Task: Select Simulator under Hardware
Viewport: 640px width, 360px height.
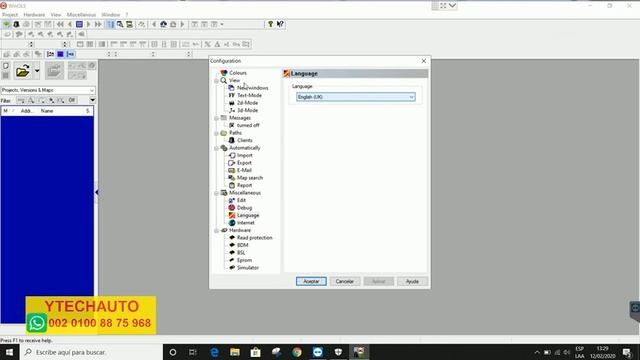Action: [248, 267]
